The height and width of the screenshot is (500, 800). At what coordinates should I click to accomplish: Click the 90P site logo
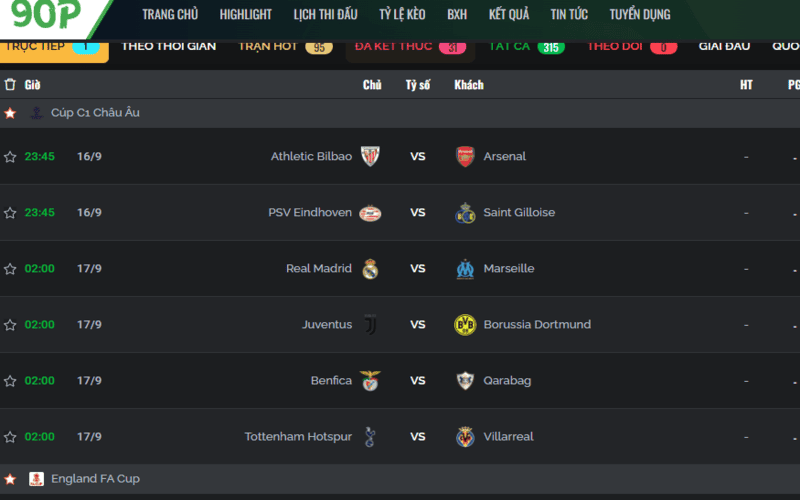tap(46, 14)
